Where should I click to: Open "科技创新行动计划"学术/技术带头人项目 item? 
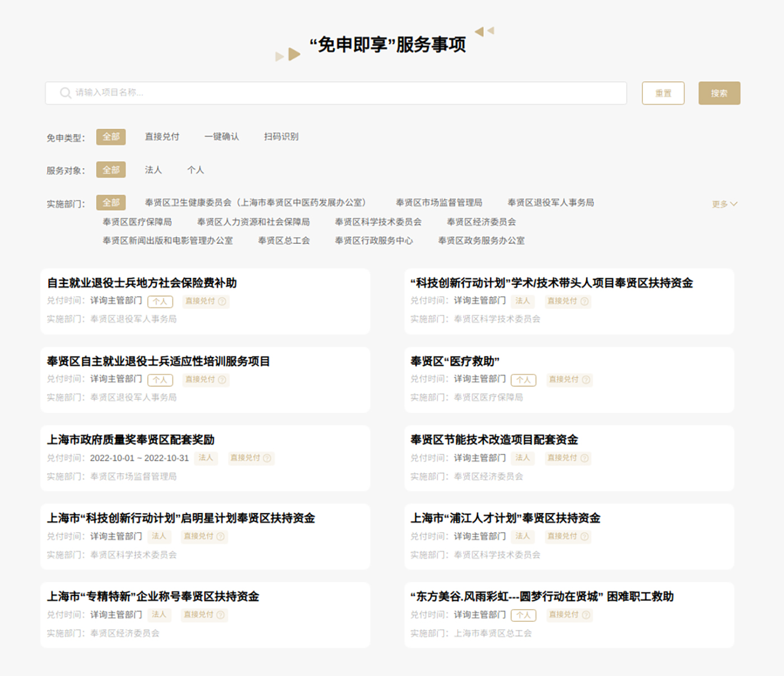(x=552, y=283)
